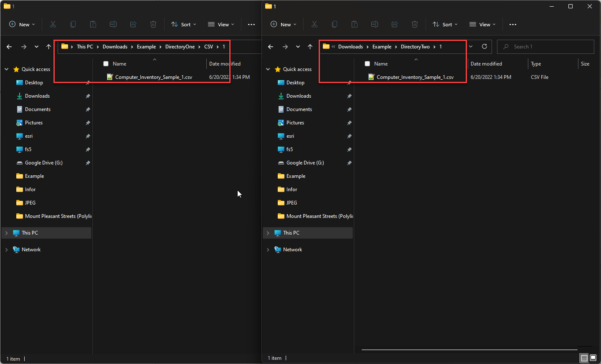Open the View dropdown in left window
Image resolution: width=601 pixels, height=364 pixels.
(221, 24)
